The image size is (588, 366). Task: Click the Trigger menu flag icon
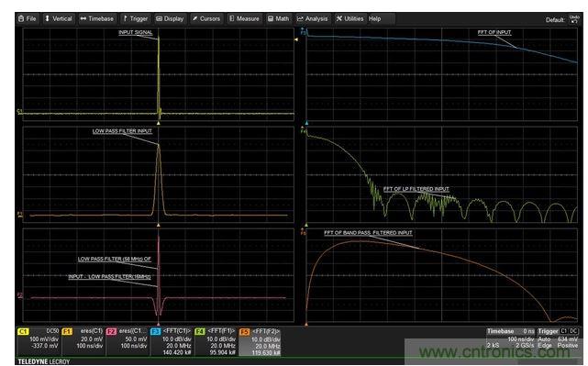click(126, 18)
